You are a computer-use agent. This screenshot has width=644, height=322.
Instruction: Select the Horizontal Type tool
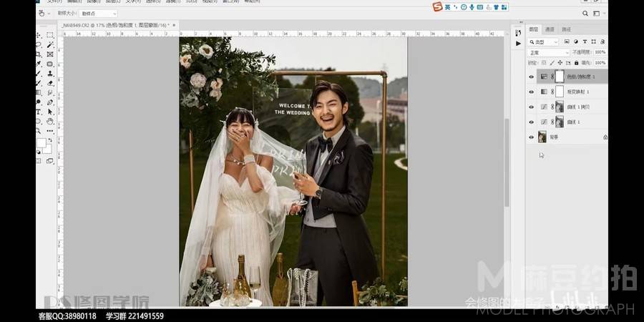pyautogui.click(x=39, y=112)
